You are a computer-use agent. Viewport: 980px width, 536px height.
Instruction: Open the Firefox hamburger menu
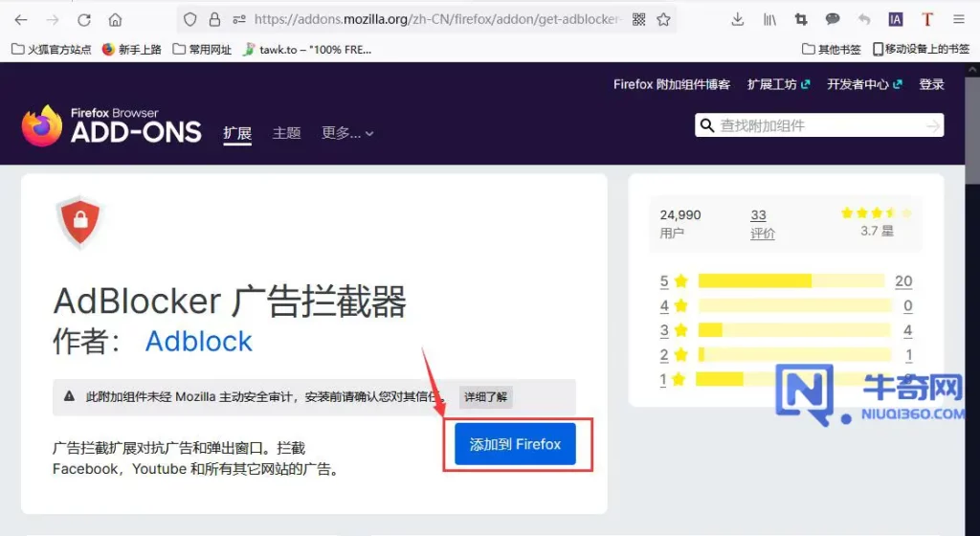click(959, 20)
